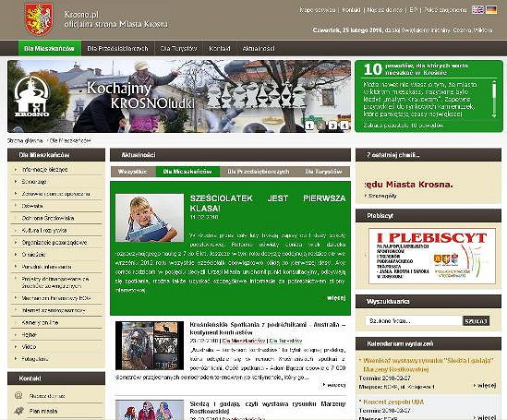The width and height of the screenshot is (507, 420).
Task: Show banner slide 1
Action: click(x=309, y=126)
